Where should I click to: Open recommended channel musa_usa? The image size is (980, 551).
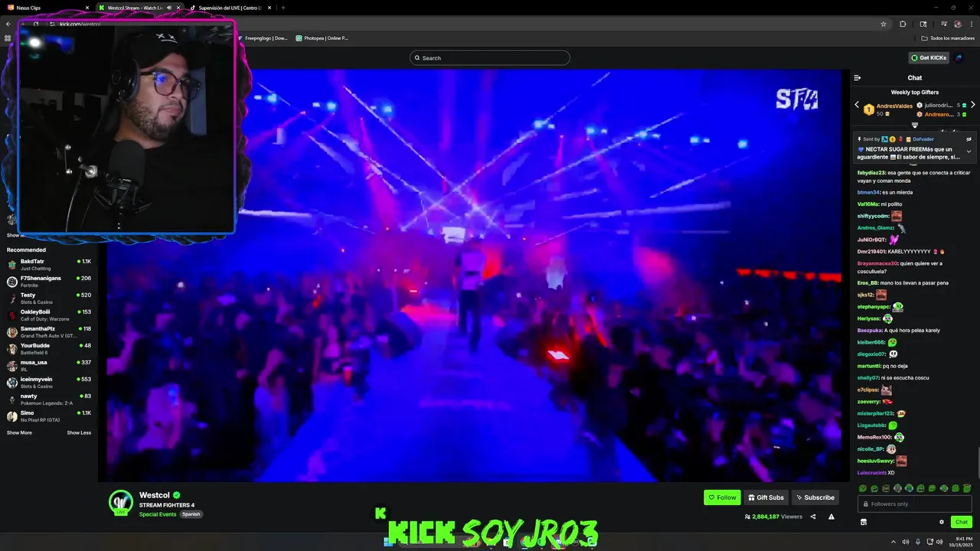[x=49, y=366]
